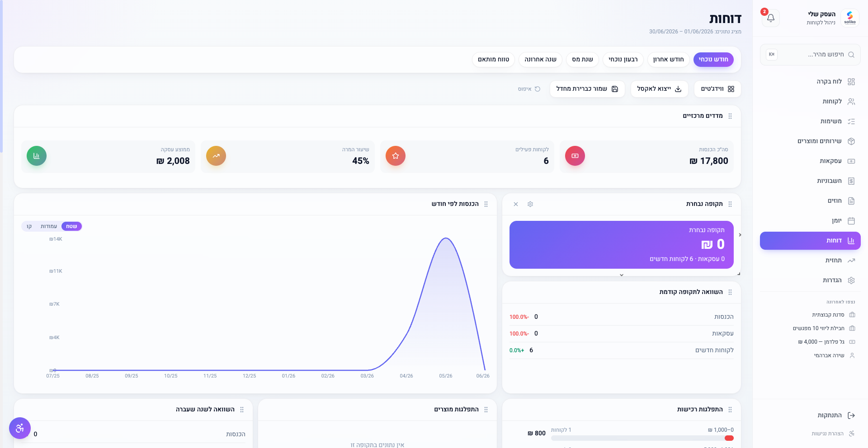This screenshot has height=448, width=868.
Task: Select שטח area chart mode
Action: [71, 226]
